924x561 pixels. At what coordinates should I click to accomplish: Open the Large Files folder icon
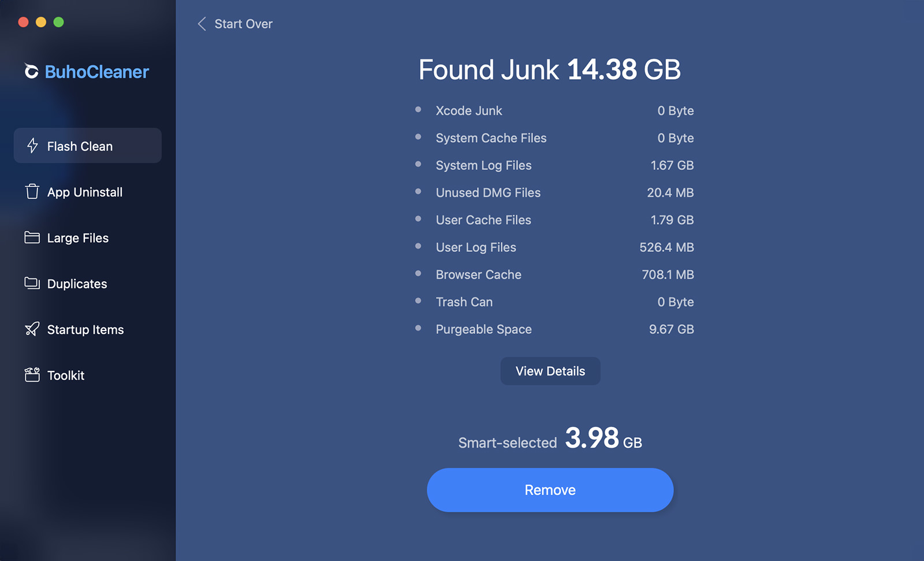click(32, 237)
